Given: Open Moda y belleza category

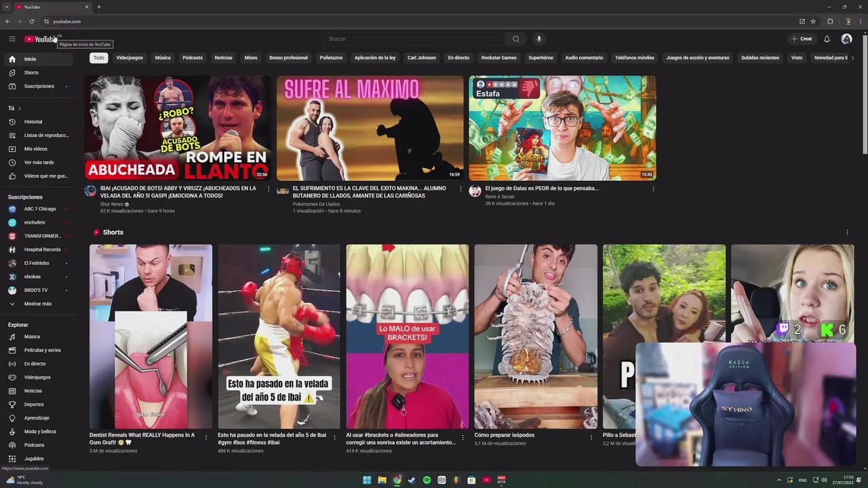Looking at the screenshot, I should click(x=37, y=432).
